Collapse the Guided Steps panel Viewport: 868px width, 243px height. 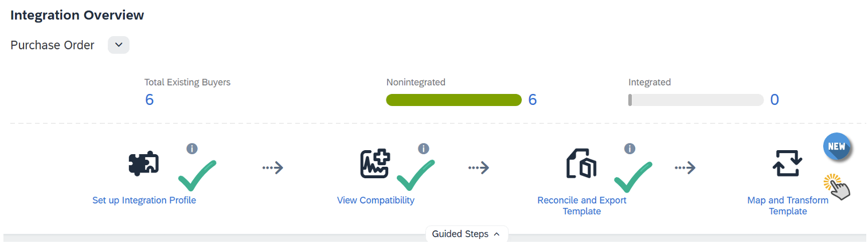pos(466,234)
